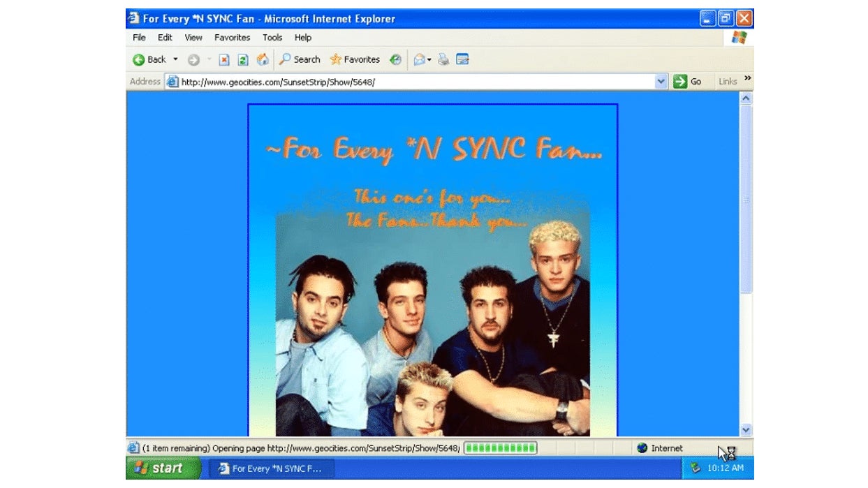Expand the Links toolbar chevron
Image resolution: width=868 pixels, height=488 pixels.
(747, 79)
